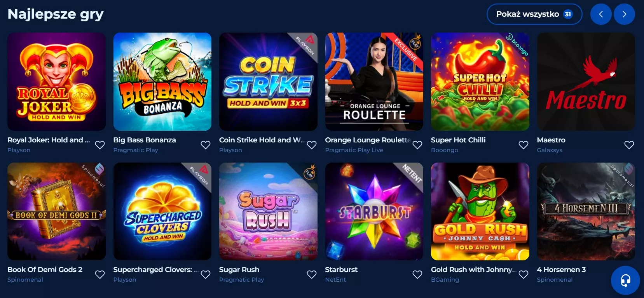Open the Big Bass Bonanza game thumbnail
This screenshot has height=298, width=644.
point(162,81)
